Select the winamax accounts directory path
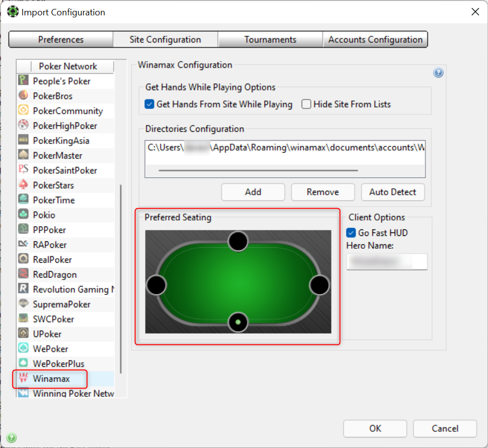Screen dimensions: 488x448 (x=285, y=148)
